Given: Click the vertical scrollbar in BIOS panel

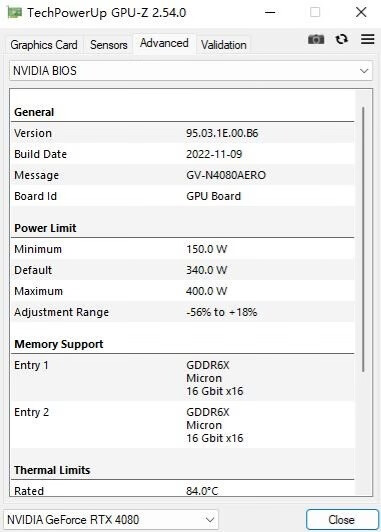Looking at the screenshot, I should coord(363,239).
